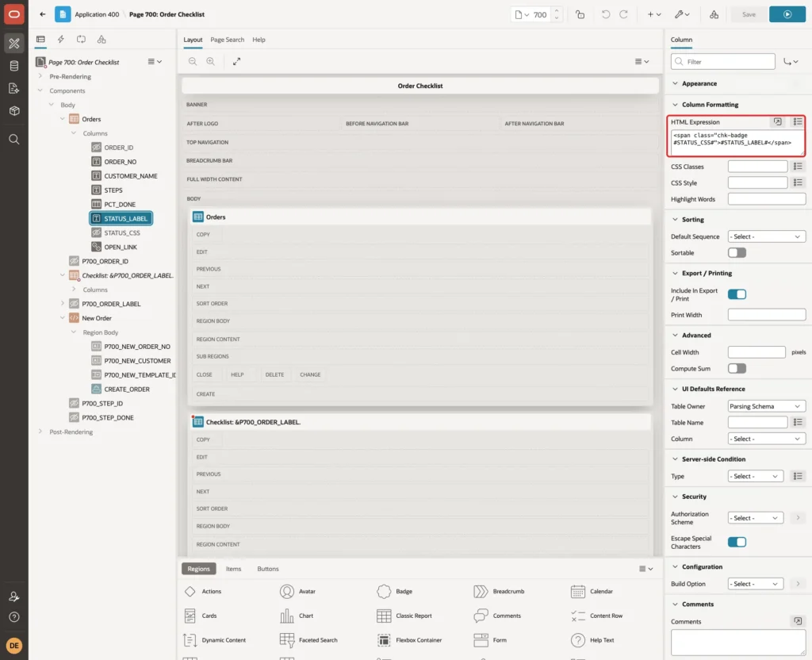Image resolution: width=812 pixels, height=660 pixels.
Task: Switch to the Dynamic Actions lightning tab icon
Action: click(x=61, y=40)
